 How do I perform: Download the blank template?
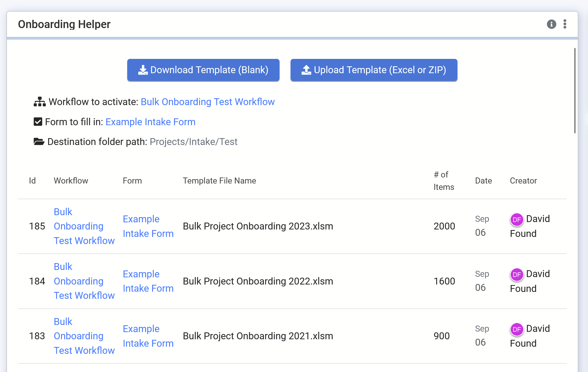(x=203, y=70)
